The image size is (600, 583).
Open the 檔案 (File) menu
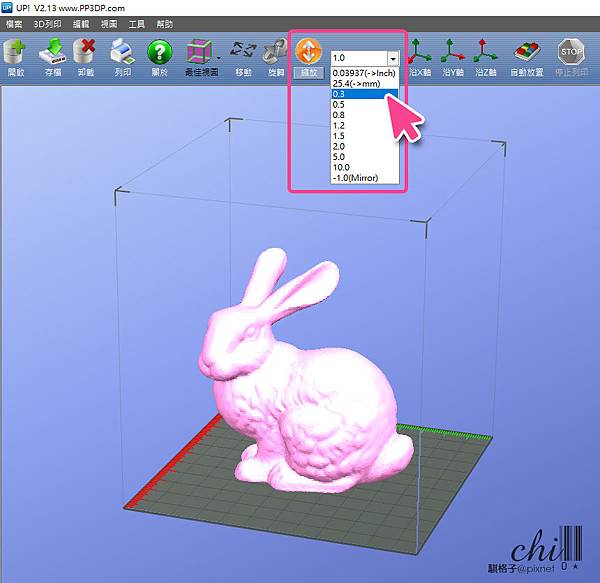[x=14, y=24]
